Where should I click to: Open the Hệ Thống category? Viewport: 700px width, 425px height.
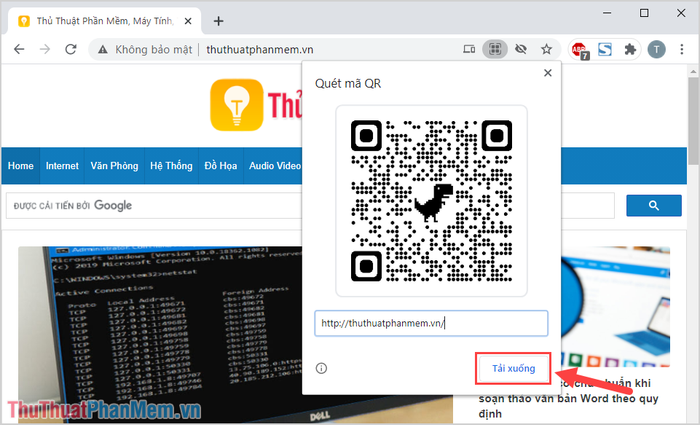coord(171,166)
